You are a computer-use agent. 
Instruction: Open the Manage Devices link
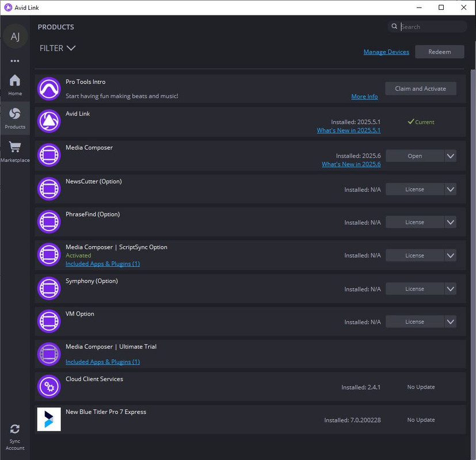[x=386, y=52]
